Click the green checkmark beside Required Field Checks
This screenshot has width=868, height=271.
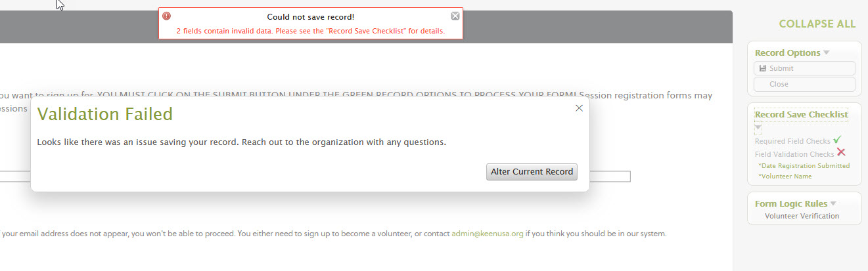[837, 140]
